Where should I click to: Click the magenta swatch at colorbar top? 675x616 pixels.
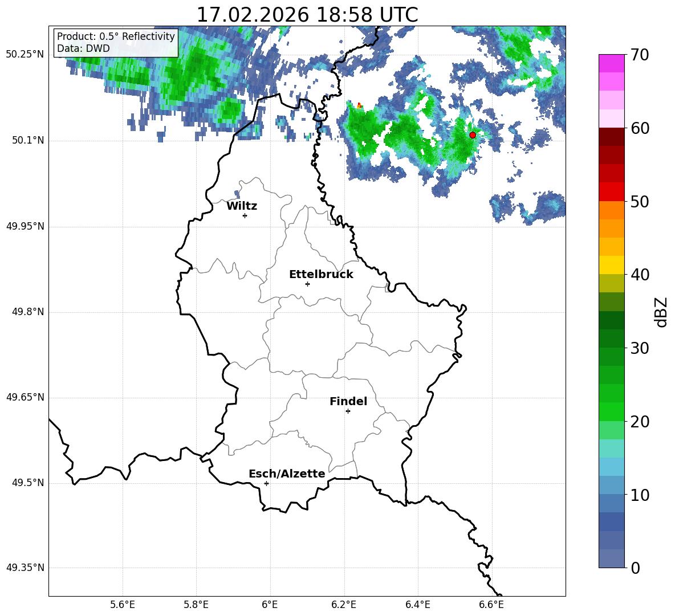click(611, 63)
